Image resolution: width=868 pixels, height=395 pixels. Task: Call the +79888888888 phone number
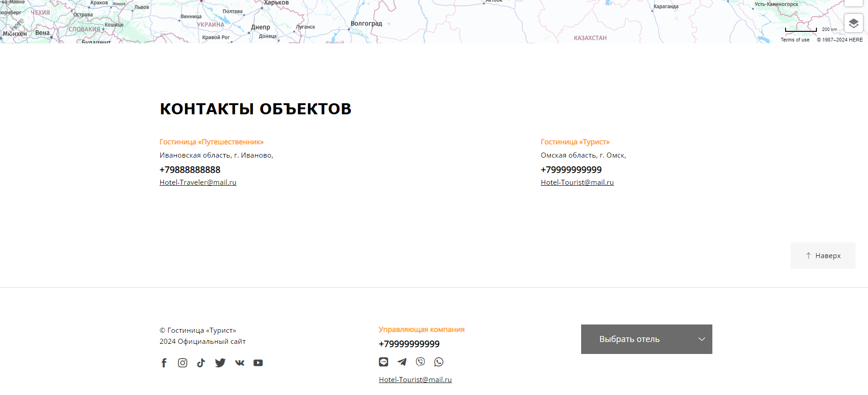(190, 170)
